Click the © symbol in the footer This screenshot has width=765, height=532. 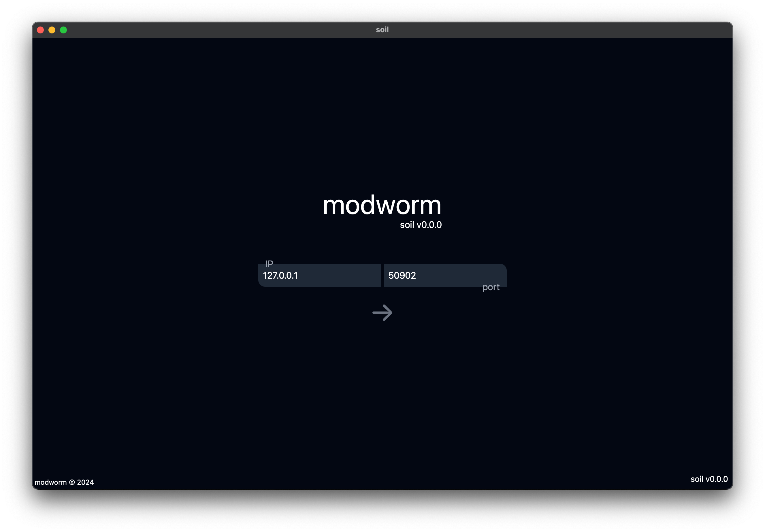tap(72, 482)
